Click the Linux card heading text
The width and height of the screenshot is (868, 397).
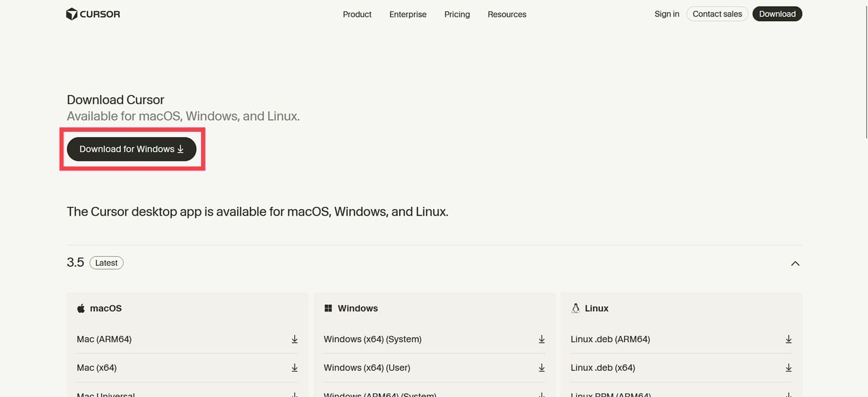click(596, 308)
